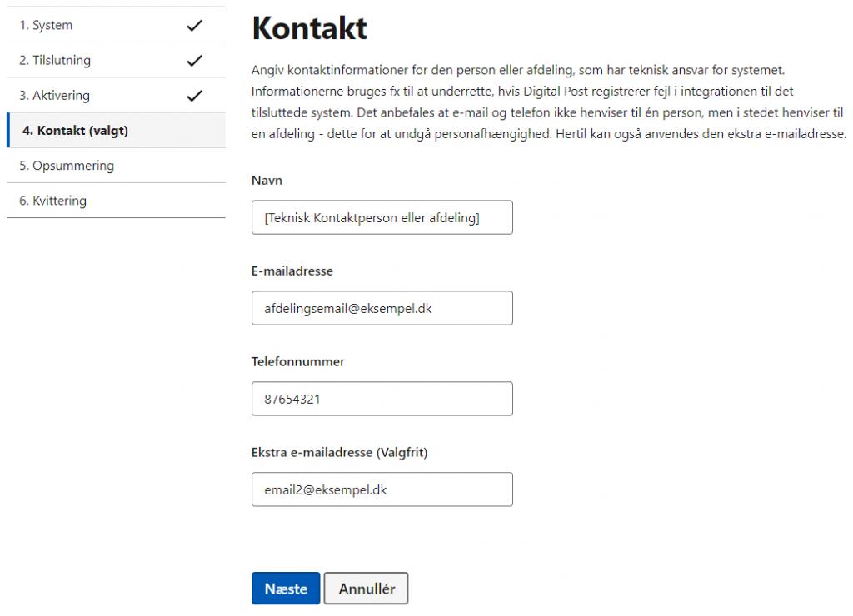Select the Telefonnummer input box
This screenshot has width=853, height=616.
pyautogui.click(x=382, y=399)
